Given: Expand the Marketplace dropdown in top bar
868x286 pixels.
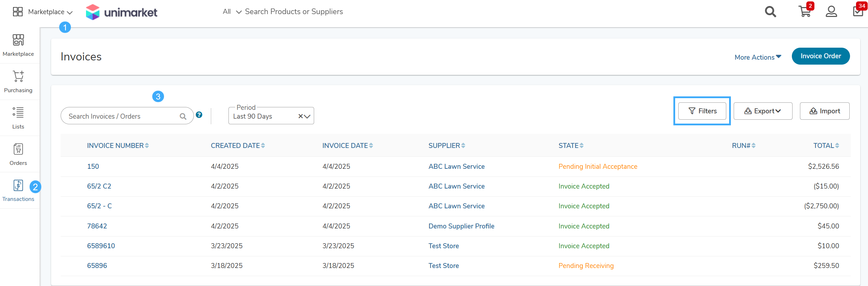Looking at the screenshot, I should click(50, 12).
